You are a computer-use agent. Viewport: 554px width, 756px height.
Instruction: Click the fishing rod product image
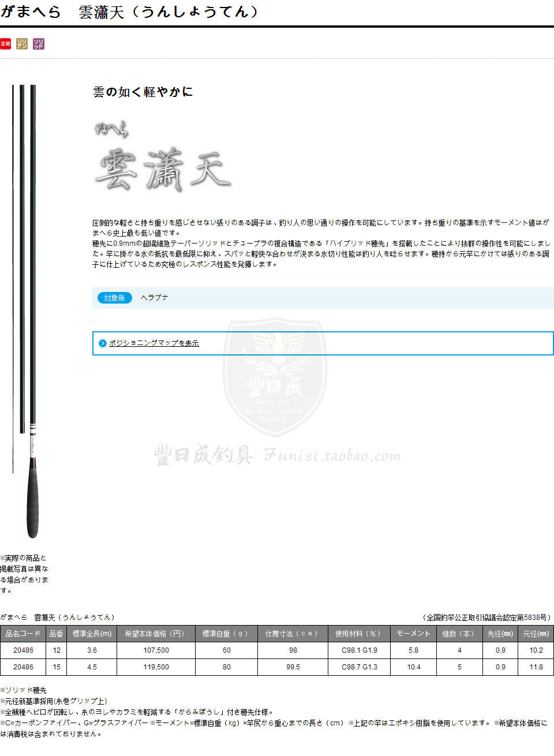[26, 312]
